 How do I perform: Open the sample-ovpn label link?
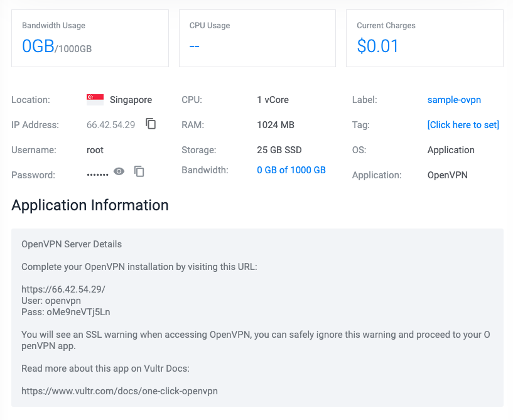454,100
